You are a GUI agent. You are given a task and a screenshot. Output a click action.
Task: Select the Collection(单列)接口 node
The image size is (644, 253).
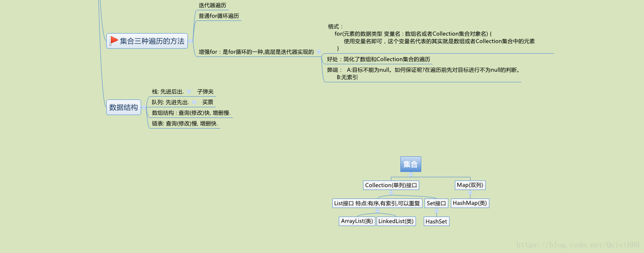tap(391, 185)
